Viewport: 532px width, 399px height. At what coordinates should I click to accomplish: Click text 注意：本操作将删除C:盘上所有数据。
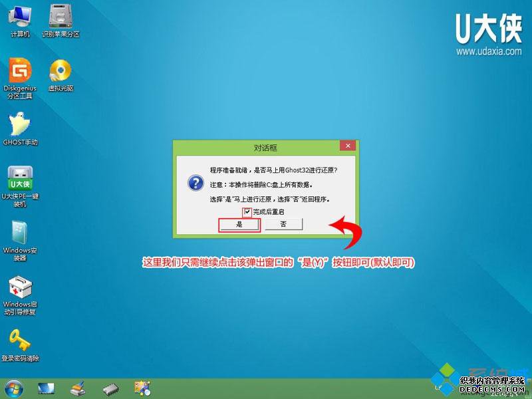click(261, 185)
